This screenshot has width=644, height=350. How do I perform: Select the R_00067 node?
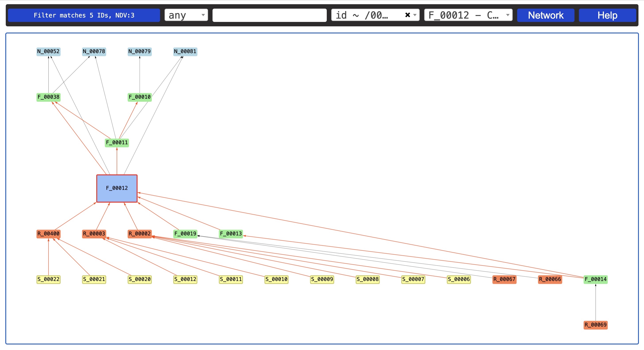tap(504, 279)
